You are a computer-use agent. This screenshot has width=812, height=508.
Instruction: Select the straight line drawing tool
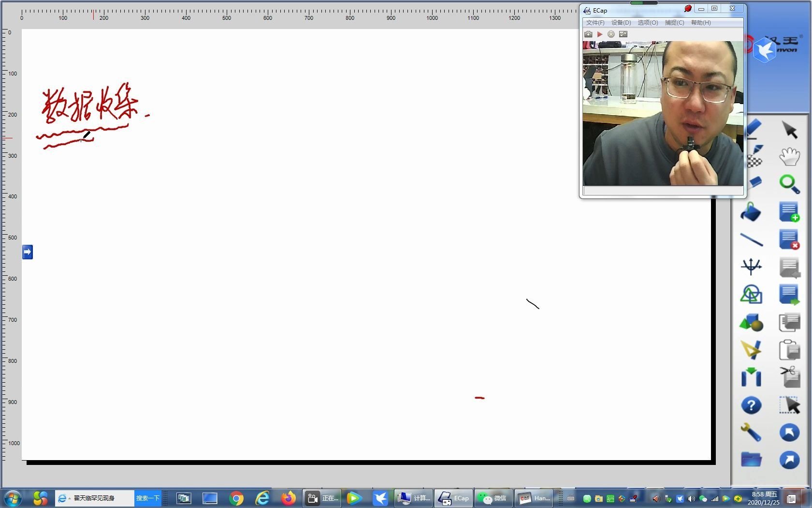pos(751,239)
